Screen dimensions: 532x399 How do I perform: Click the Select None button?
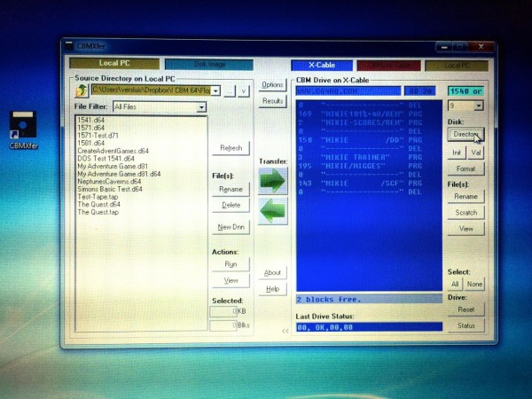tap(474, 284)
